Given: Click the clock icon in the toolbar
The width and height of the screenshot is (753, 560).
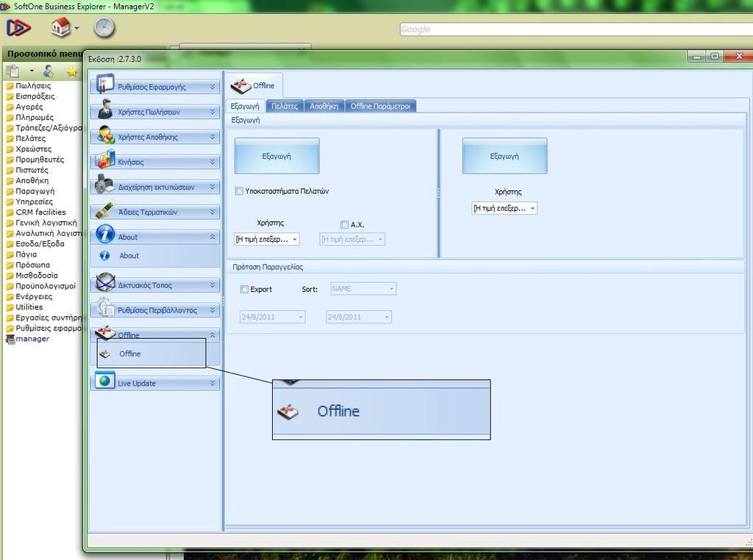Looking at the screenshot, I should pyautogui.click(x=104, y=27).
